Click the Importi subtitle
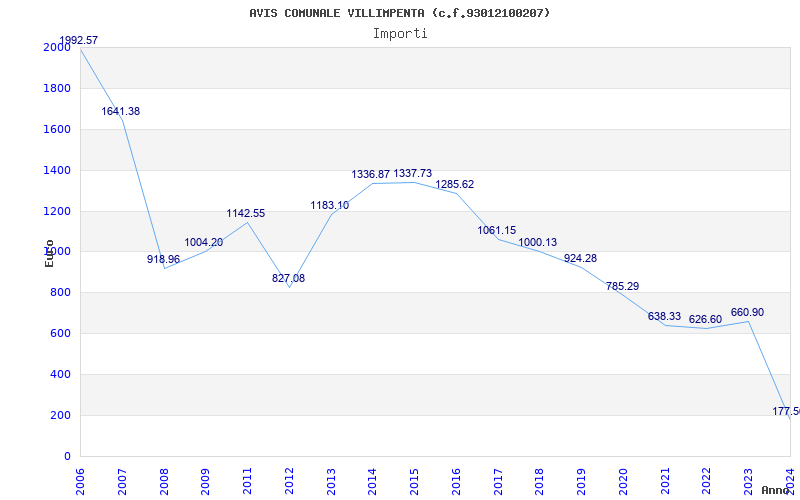Image resolution: width=800 pixels, height=500 pixels. pos(400,34)
